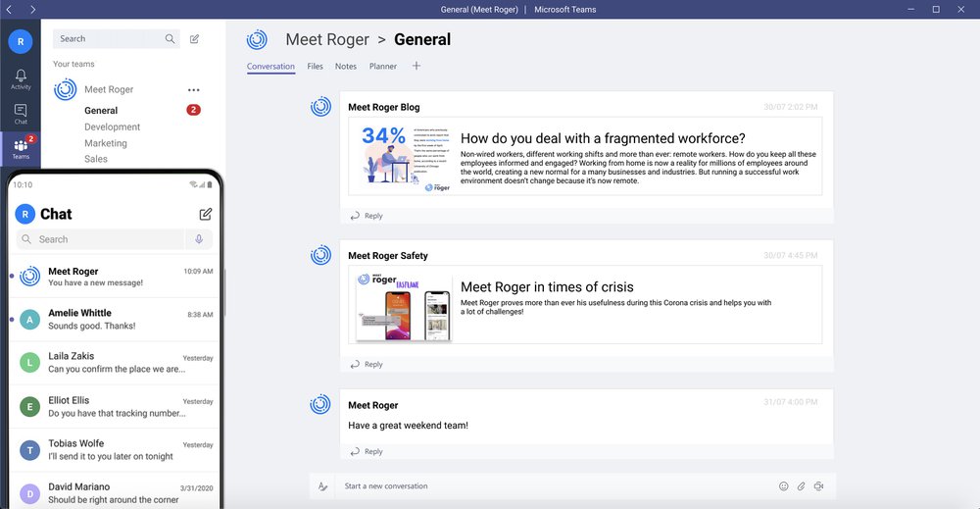Tap the new chat pencil on phone

tap(206, 215)
